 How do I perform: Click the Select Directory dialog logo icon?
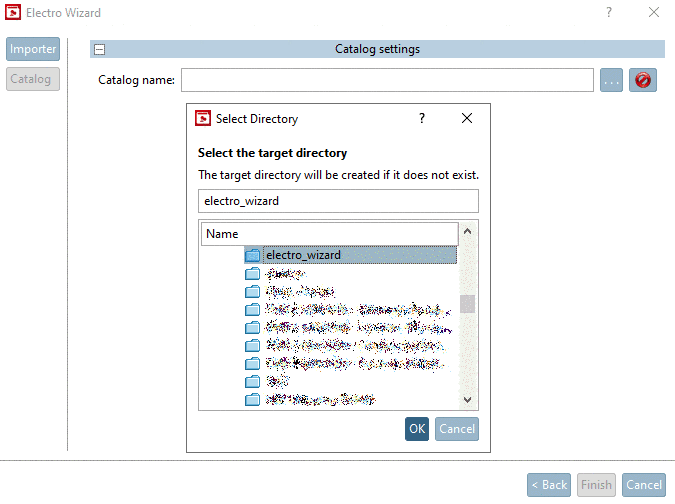[202, 118]
